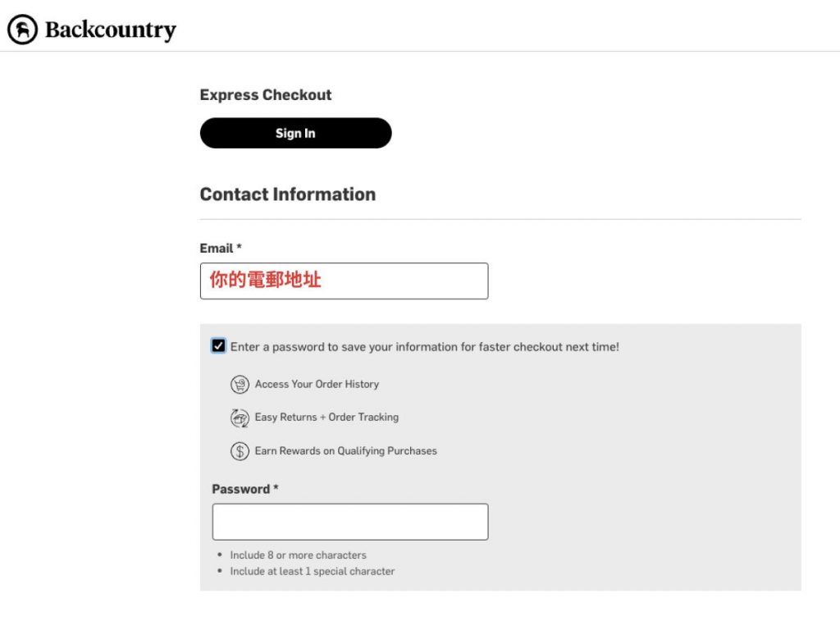The width and height of the screenshot is (840, 630).
Task: Click the 'Include at least 1 special character' hint
Action: coord(312,571)
